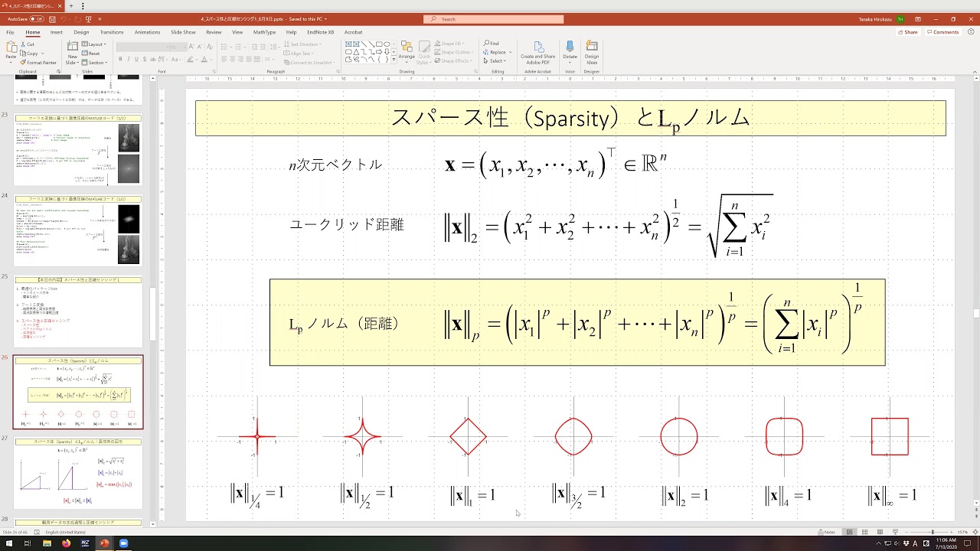The height and width of the screenshot is (551, 980).
Task: Expand the shapes gallery More arrow
Action: pos(394,59)
